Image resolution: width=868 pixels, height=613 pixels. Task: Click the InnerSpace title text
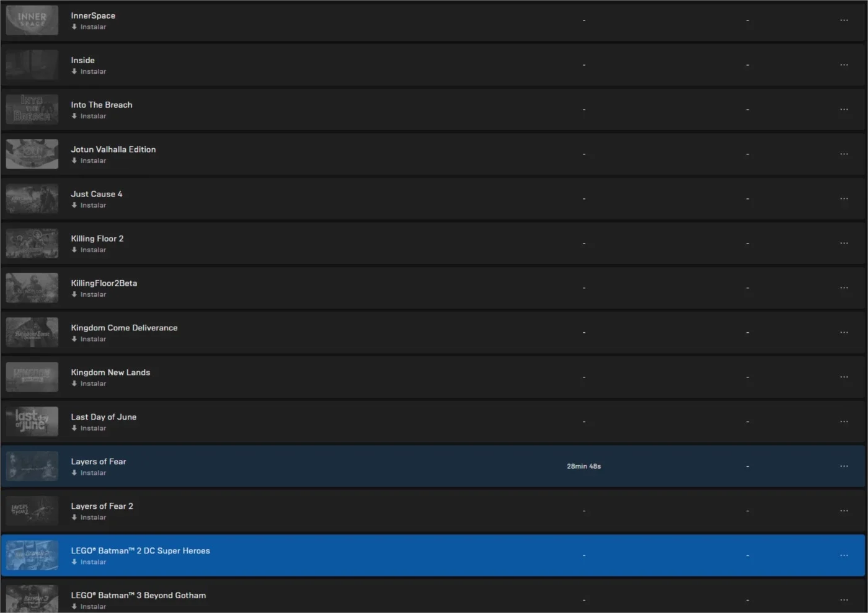93,15
